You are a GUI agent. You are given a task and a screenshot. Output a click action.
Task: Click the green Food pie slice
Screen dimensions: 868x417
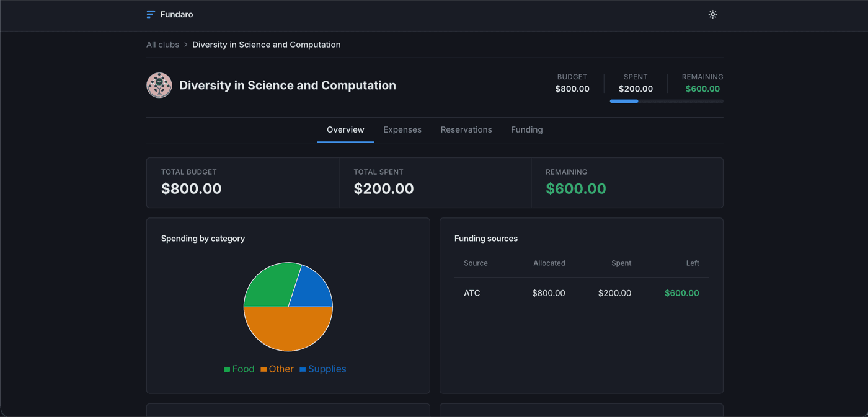tap(270, 285)
